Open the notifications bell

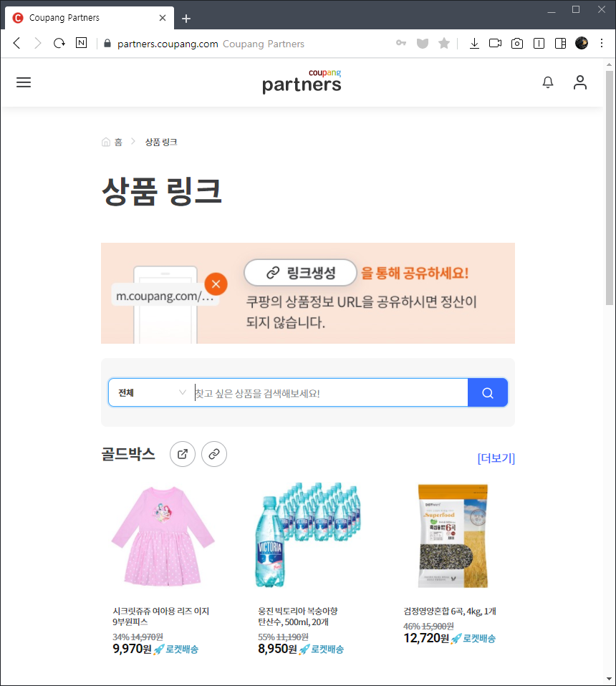(x=548, y=82)
